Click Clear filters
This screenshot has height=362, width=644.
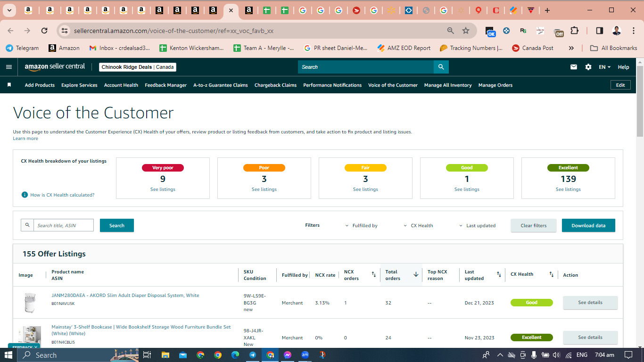(x=534, y=225)
